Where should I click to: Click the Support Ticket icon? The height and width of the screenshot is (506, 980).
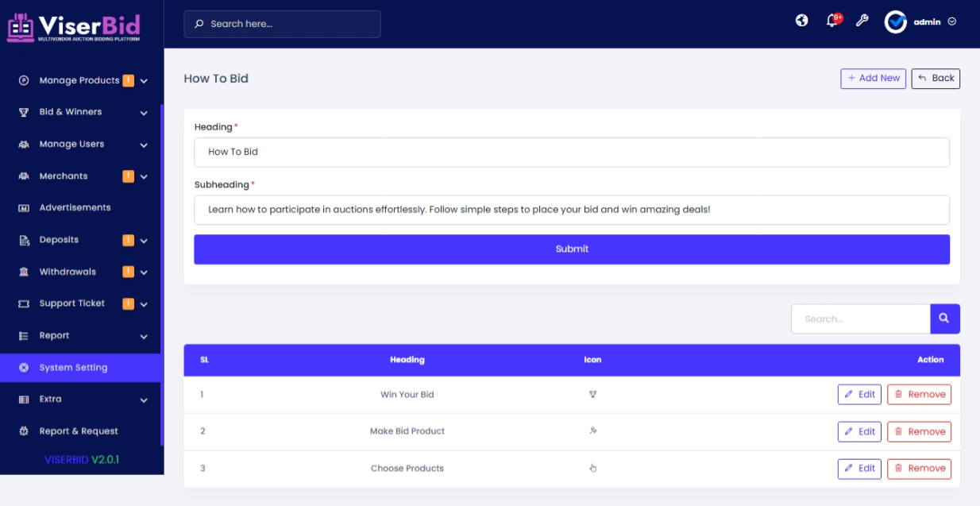click(x=24, y=303)
